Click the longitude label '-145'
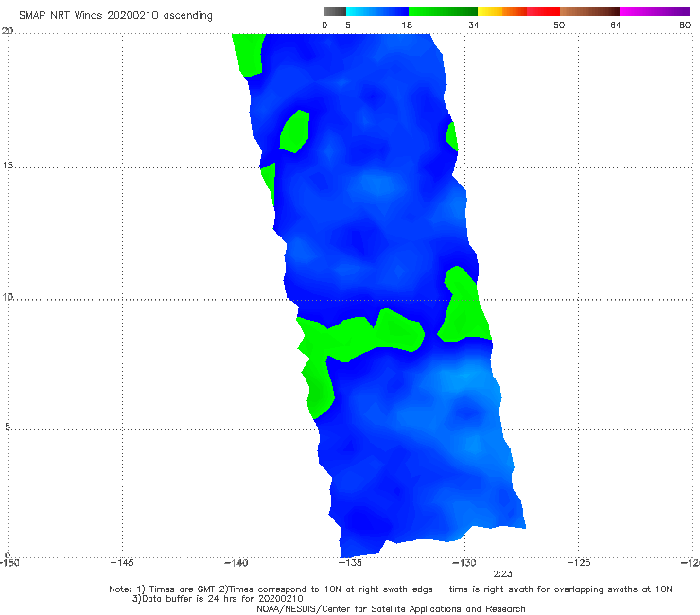The image size is (700, 615). pos(121,563)
